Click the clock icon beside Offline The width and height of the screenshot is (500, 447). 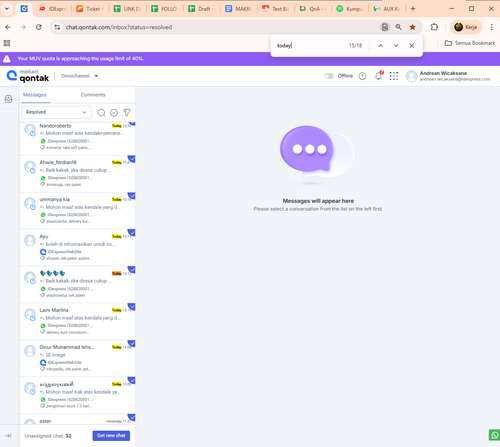click(x=362, y=76)
